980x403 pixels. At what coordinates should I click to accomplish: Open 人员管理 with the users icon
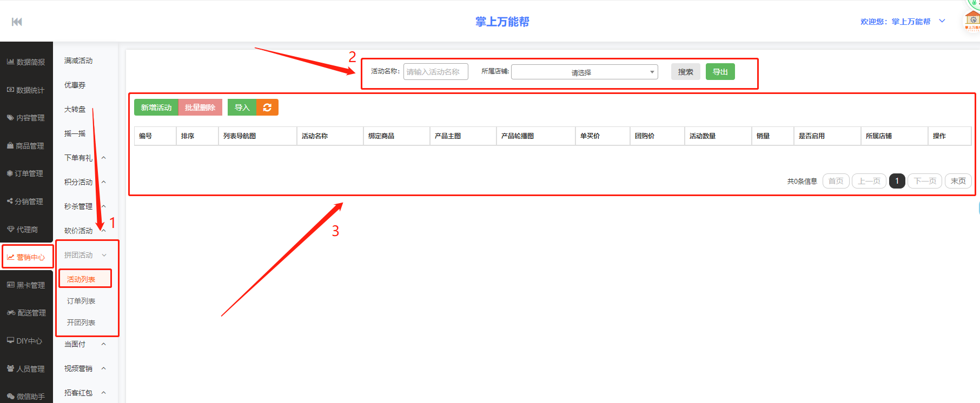[x=26, y=369]
